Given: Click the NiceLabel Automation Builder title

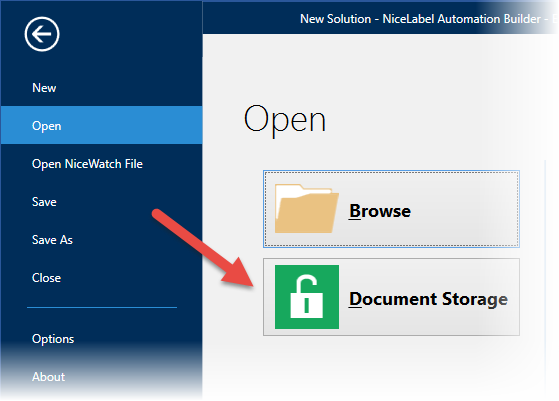Looking at the screenshot, I should click(461, 19).
